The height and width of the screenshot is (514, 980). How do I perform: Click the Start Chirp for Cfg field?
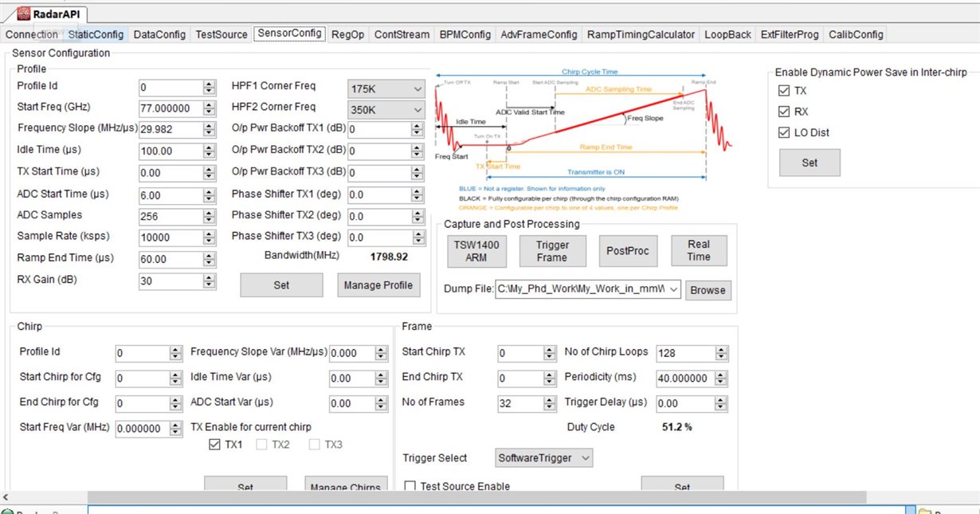tap(143, 379)
